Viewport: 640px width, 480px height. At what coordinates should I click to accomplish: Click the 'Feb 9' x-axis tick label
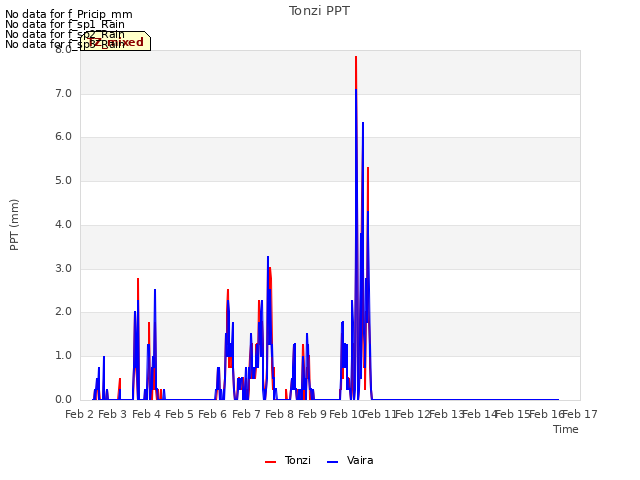tap(312, 414)
